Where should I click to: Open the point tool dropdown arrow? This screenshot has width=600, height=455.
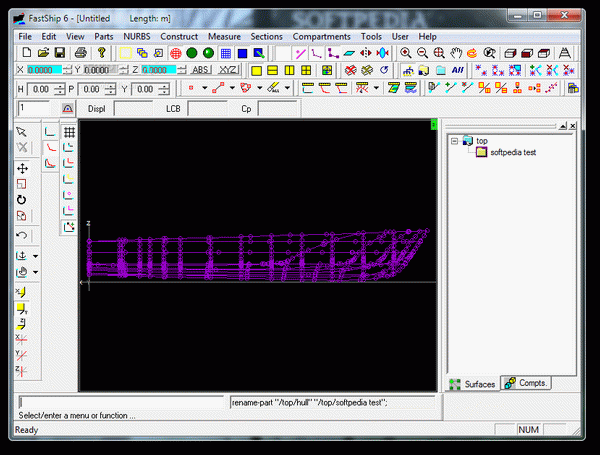click(205, 88)
